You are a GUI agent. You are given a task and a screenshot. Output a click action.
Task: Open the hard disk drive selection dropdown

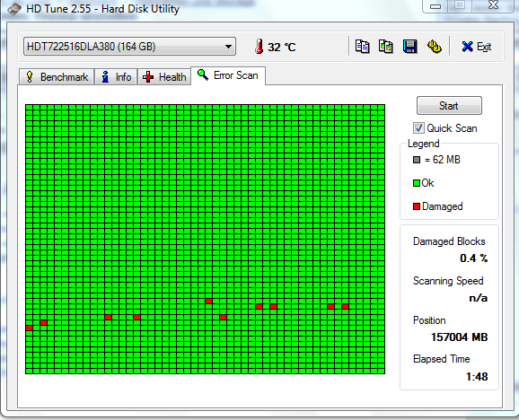[x=129, y=47]
